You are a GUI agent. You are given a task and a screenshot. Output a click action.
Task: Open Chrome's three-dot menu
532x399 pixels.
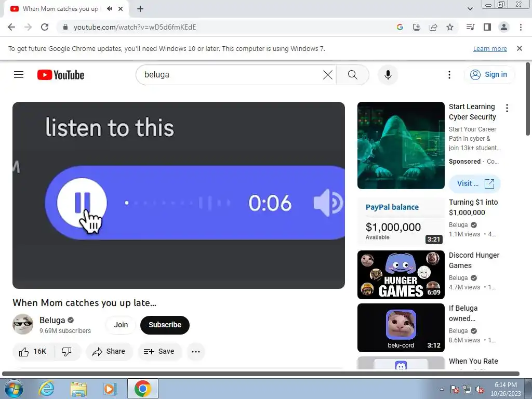[521, 27]
